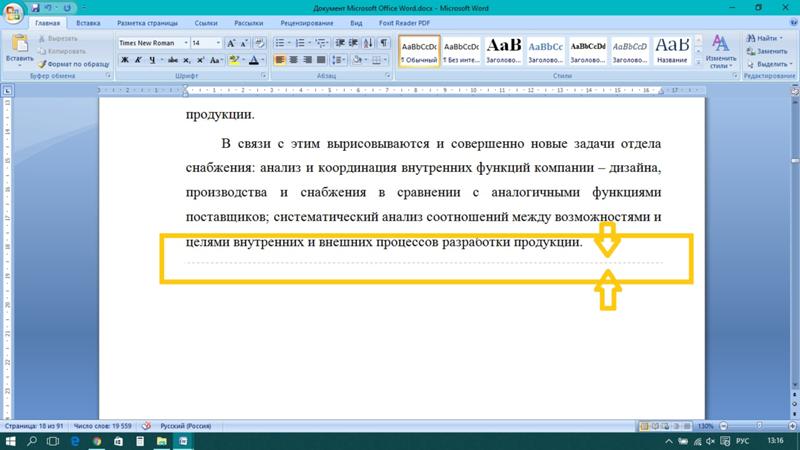Apply strikethrough formatting
Viewport: 800px width, 450px height.
[x=173, y=60]
